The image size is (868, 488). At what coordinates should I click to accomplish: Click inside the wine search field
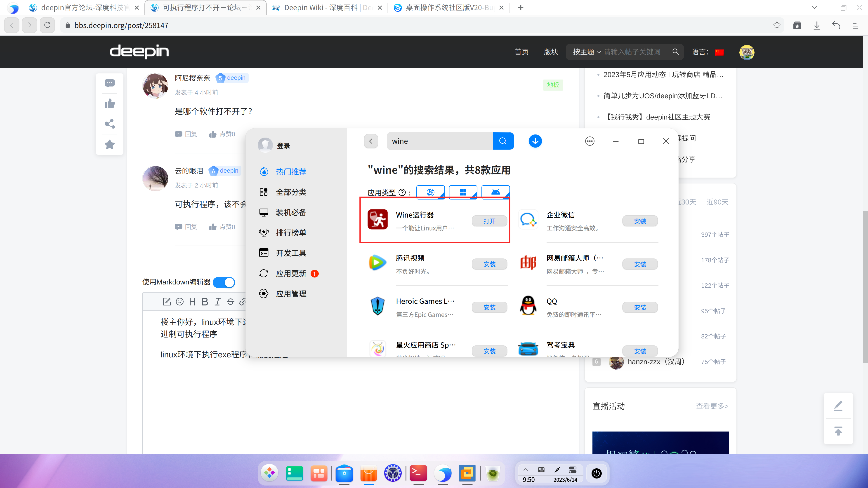click(x=438, y=141)
